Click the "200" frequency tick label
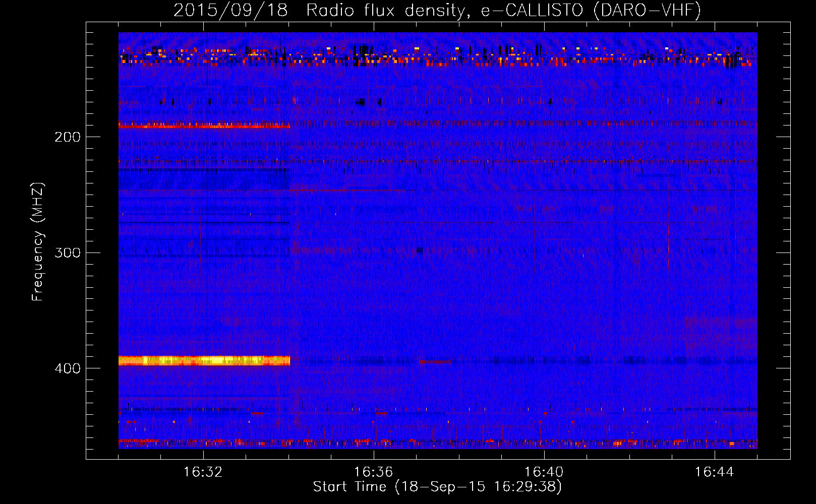The image size is (816, 504). point(68,137)
